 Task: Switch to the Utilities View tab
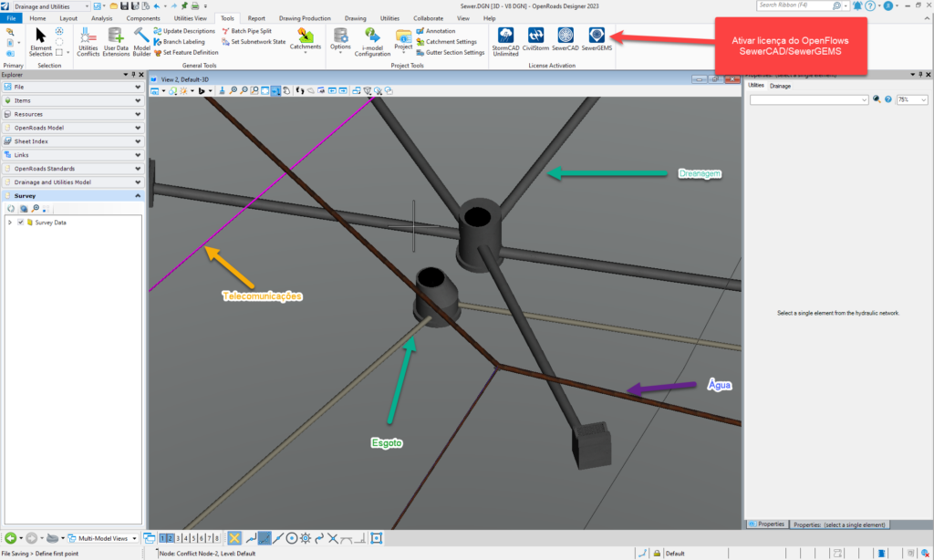click(x=190, y=18)
